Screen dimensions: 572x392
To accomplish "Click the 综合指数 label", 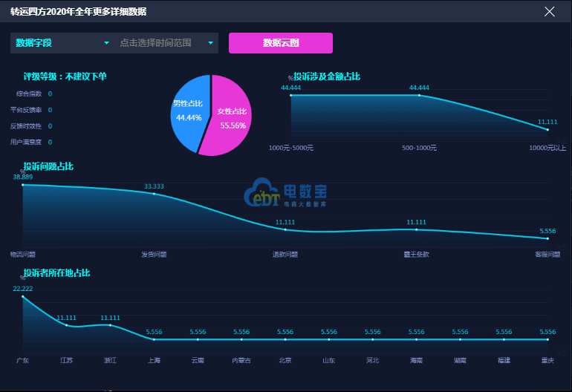I will click(x=29, y=94).
